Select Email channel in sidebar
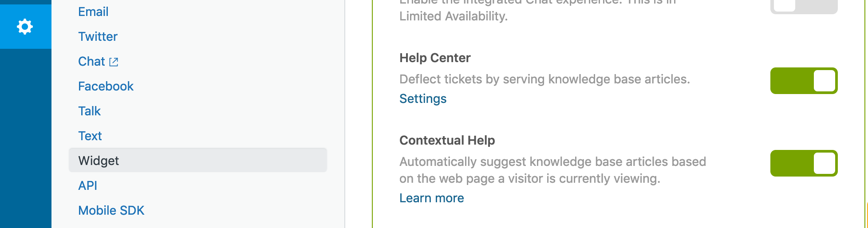The width and height of the screenshot is (868, 228). coord(93,12)
